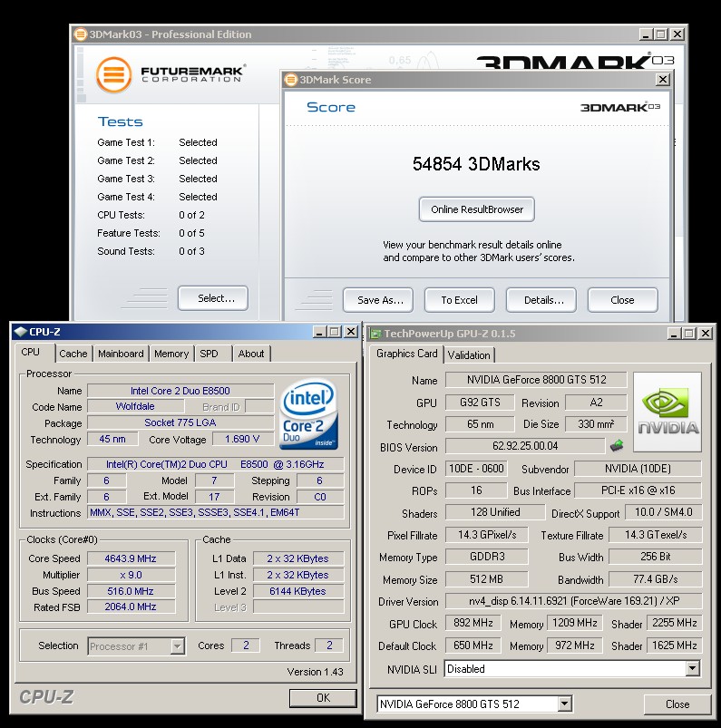The width and height of the screenshot is (721, 728).
Task: Click the Shader clock value 2255 MHz
Action: click(674, 623)
